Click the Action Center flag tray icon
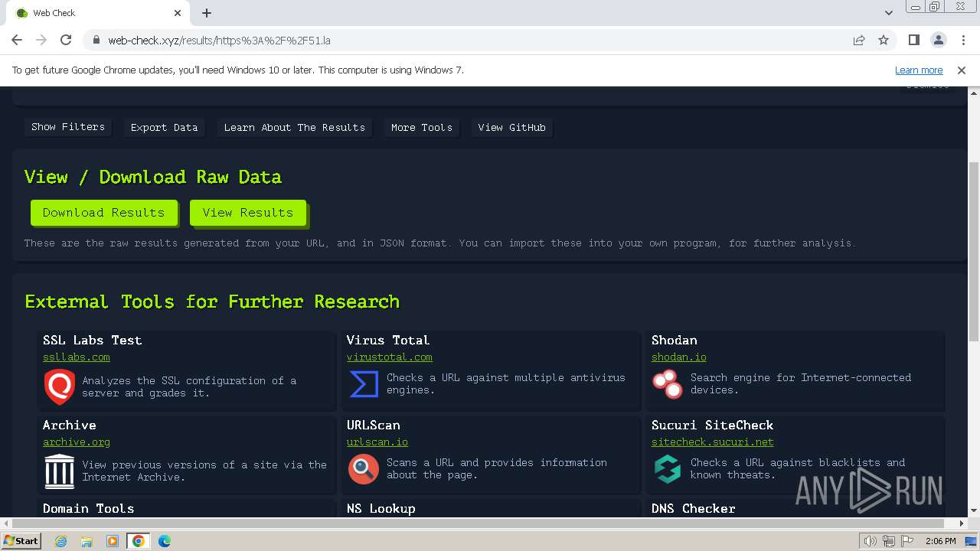The image size is (980, 551). [x=907, y=541]
